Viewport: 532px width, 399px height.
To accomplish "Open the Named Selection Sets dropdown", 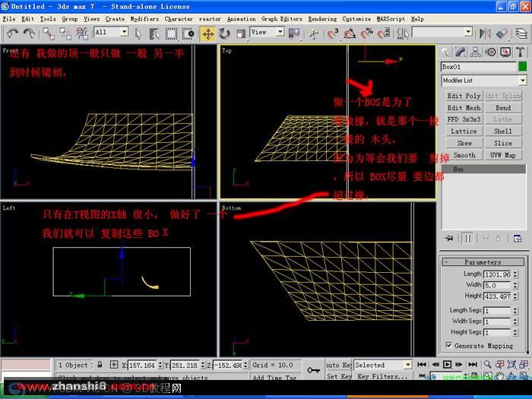I will tap(468, 32).
